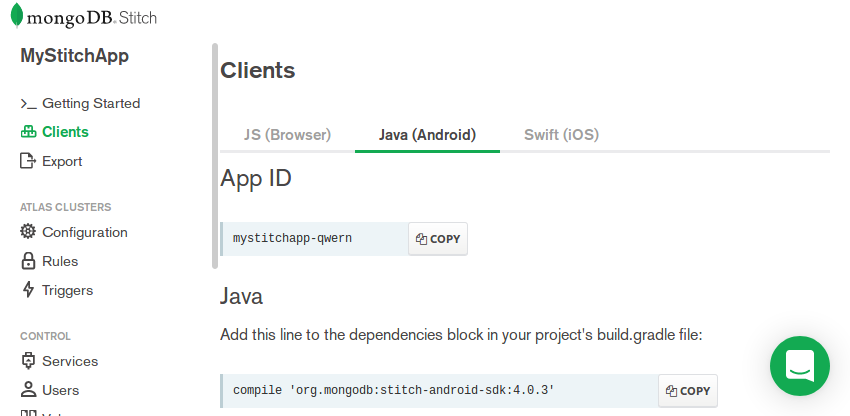Click the mongoDB Stitch wordmark

pyautogui.click(x=92, y=18)
